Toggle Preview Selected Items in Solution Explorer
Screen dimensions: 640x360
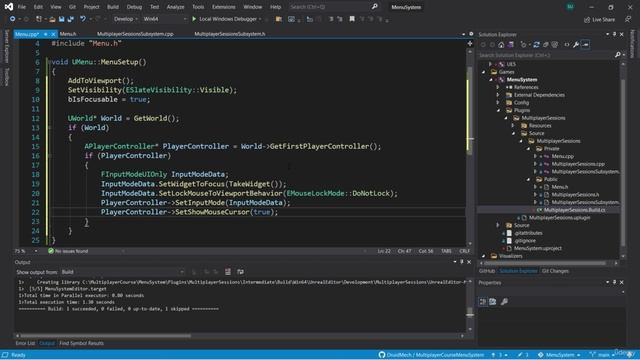pos(585,45)
